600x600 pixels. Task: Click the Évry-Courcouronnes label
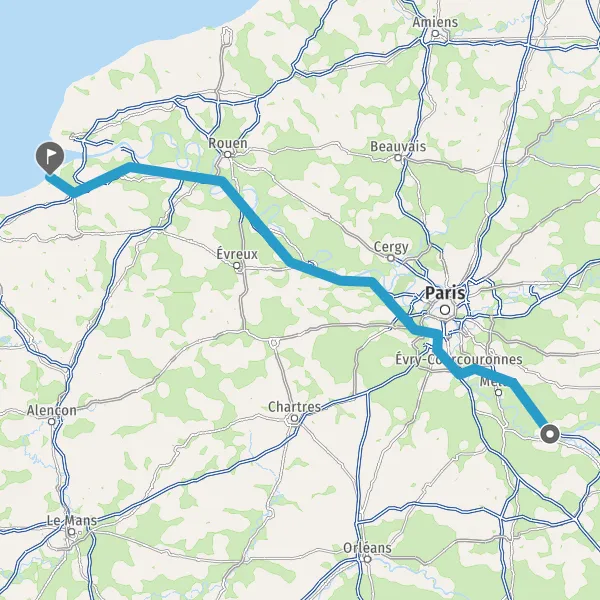pos(458,359)
